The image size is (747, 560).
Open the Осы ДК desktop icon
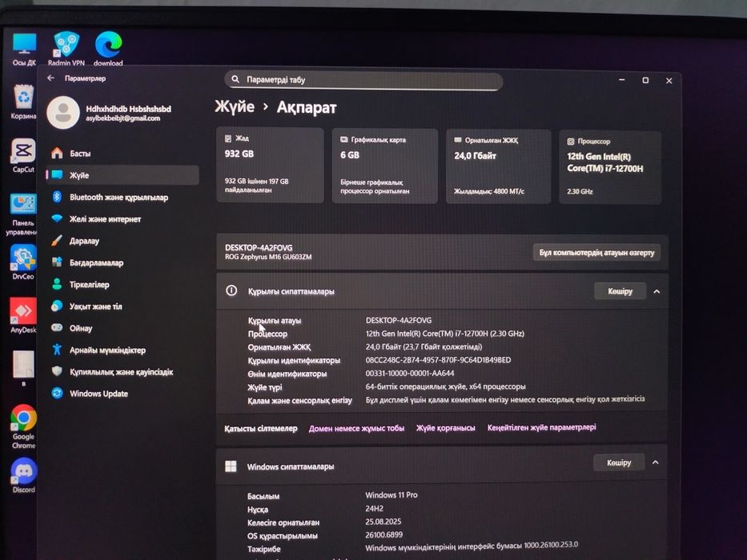coord(24,49)
